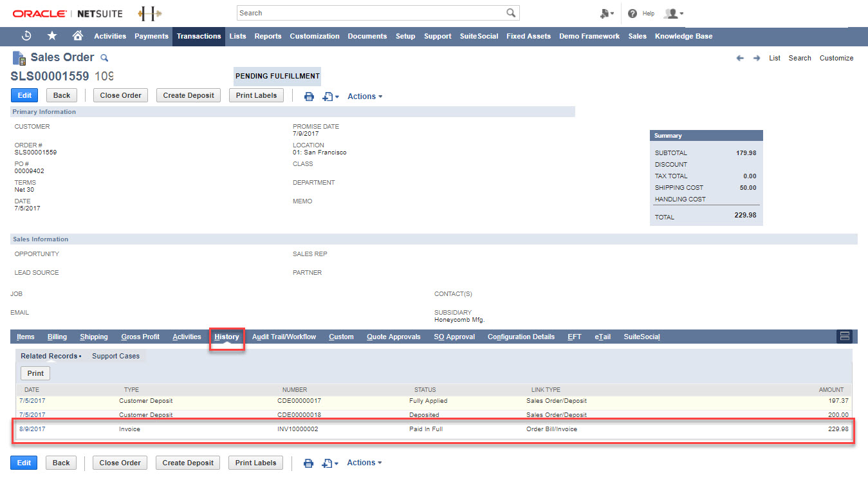Click the Help question mark icon
Screen dimensions: 868x482
(x=633, y=13)
